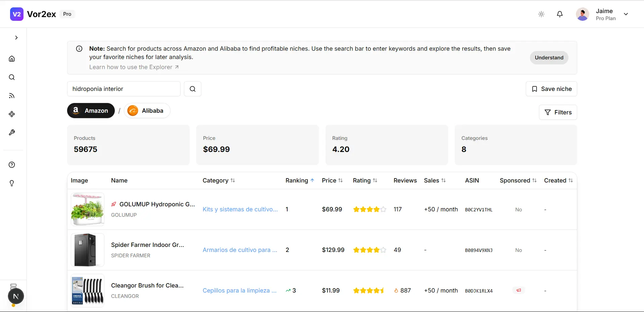The image size is (644, 312).
Task: Click the help question mark icon
Action: (x=12, y=165)
